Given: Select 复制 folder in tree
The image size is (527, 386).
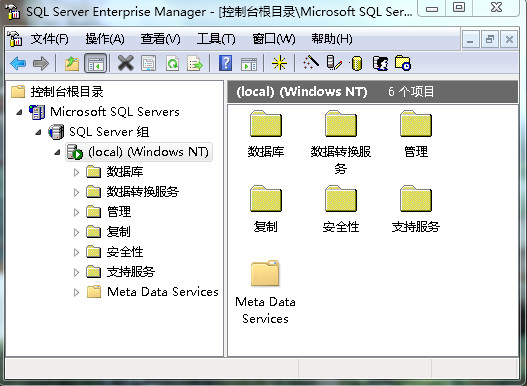Looking at the screenshot, I should click(118, 232).
